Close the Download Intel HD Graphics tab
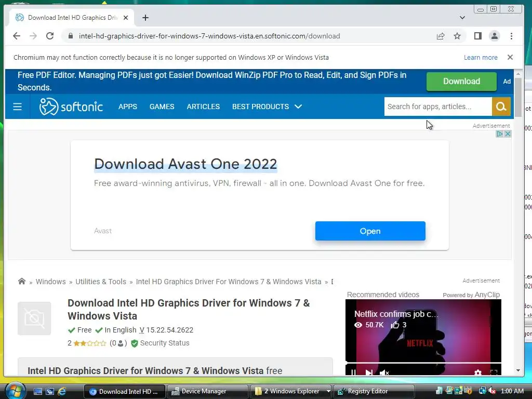Image resolution: width=532 pixels, height=399 pixels. click(126, 18)
